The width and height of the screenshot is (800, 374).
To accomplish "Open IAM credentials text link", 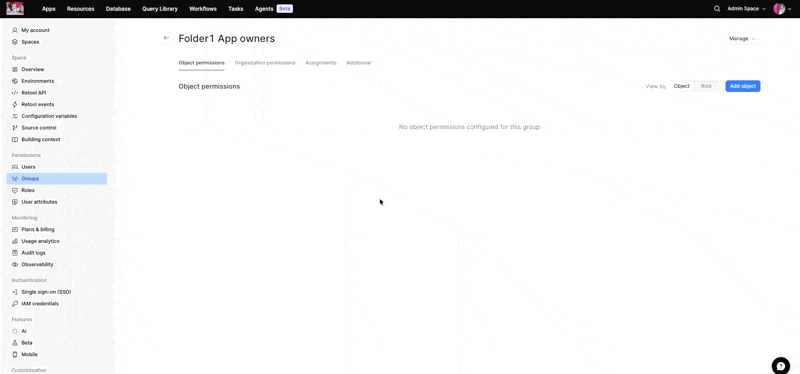I will point(40,304).
